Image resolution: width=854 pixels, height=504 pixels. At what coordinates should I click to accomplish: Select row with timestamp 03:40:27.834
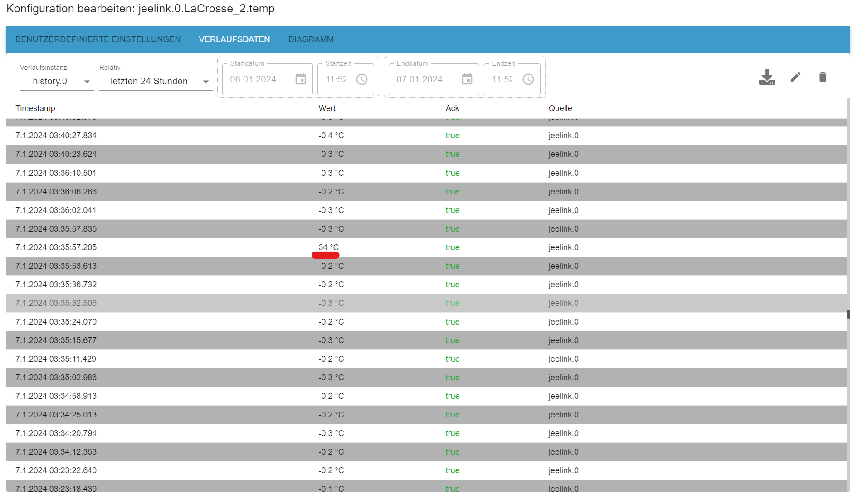427,136
